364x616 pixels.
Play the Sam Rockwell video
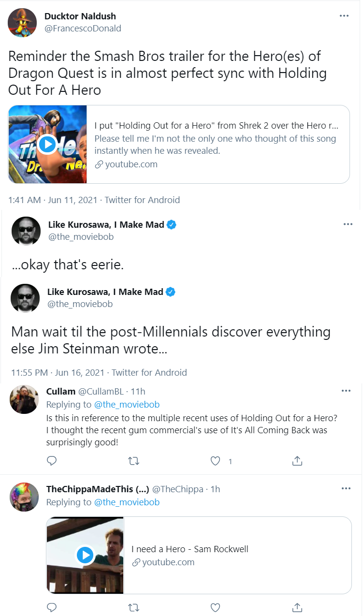pyautogui.click(x=85, y=555)
